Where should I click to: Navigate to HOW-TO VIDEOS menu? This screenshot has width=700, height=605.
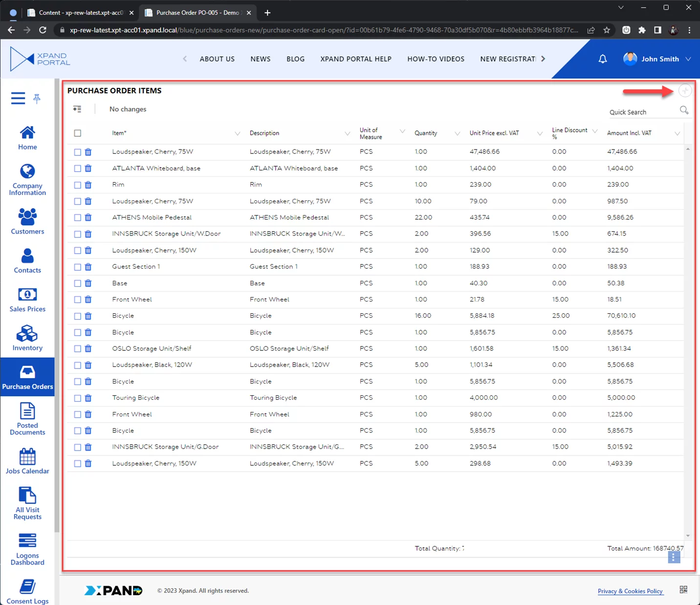[436, 59]
